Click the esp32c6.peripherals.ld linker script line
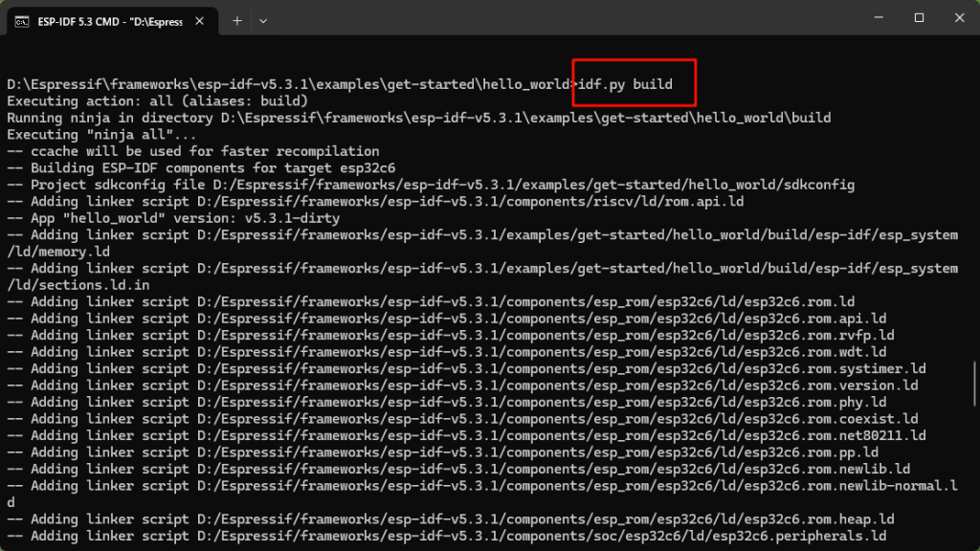 446,537
